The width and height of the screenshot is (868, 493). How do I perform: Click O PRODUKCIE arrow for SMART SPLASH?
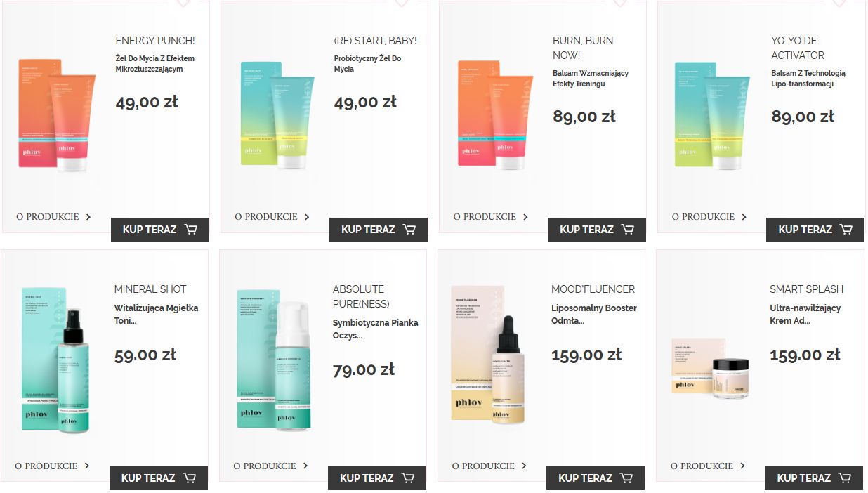(x=743, y=466)
